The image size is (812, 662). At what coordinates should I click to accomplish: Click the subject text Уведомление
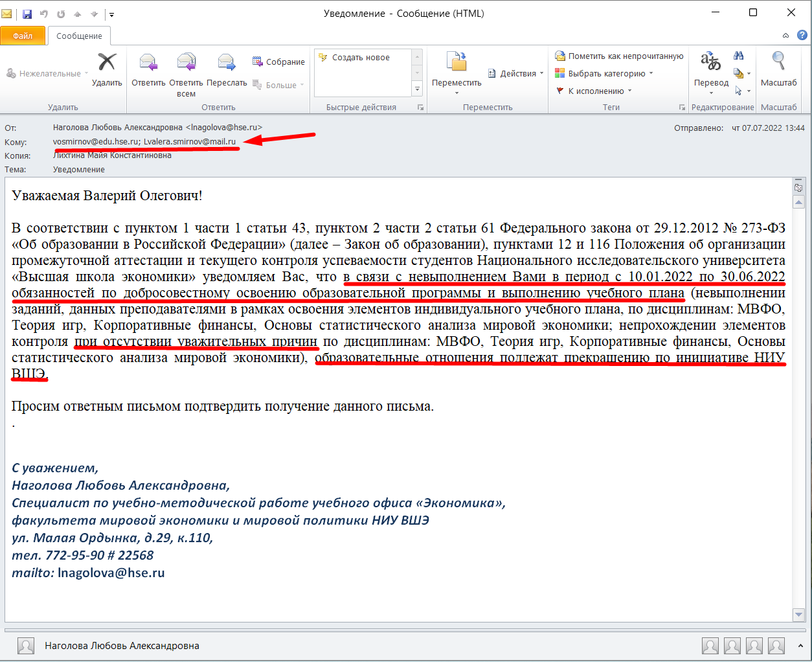pos(79,169)
